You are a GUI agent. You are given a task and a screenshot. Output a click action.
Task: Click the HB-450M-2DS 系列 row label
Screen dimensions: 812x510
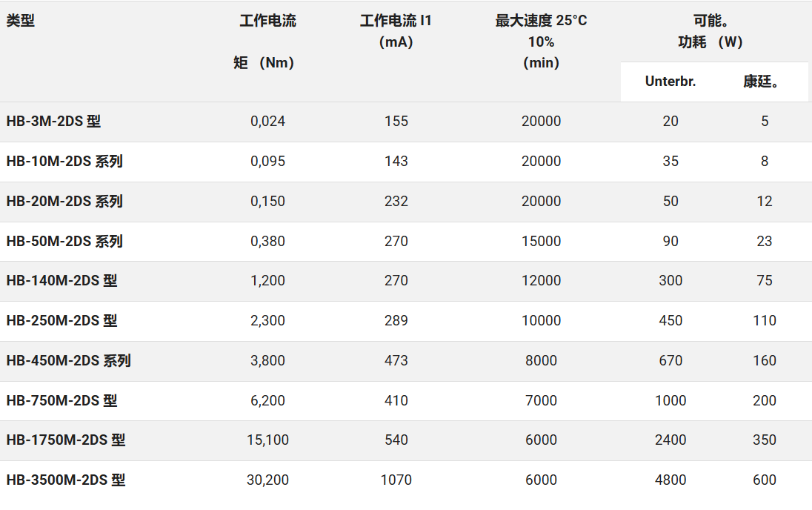68,361
